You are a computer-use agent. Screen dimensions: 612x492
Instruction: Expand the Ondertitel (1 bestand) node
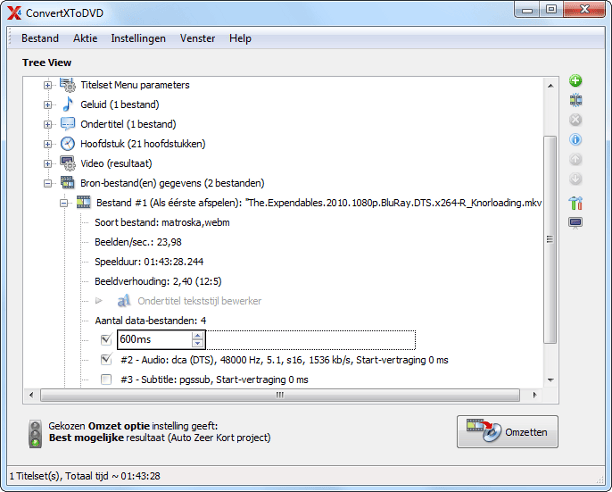point(48,124)
